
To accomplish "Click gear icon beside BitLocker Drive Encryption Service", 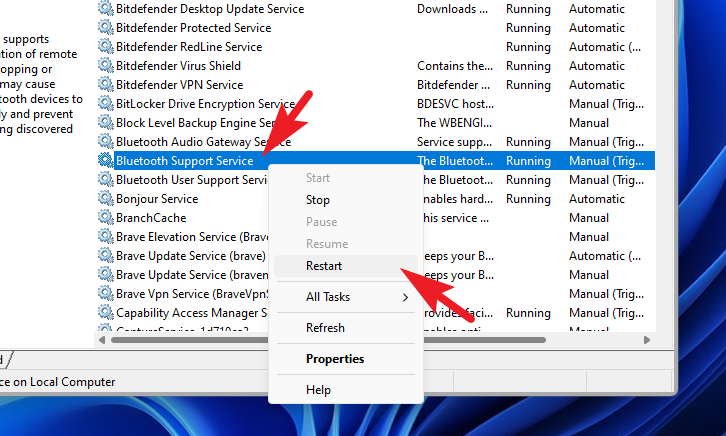I will 106,103.
